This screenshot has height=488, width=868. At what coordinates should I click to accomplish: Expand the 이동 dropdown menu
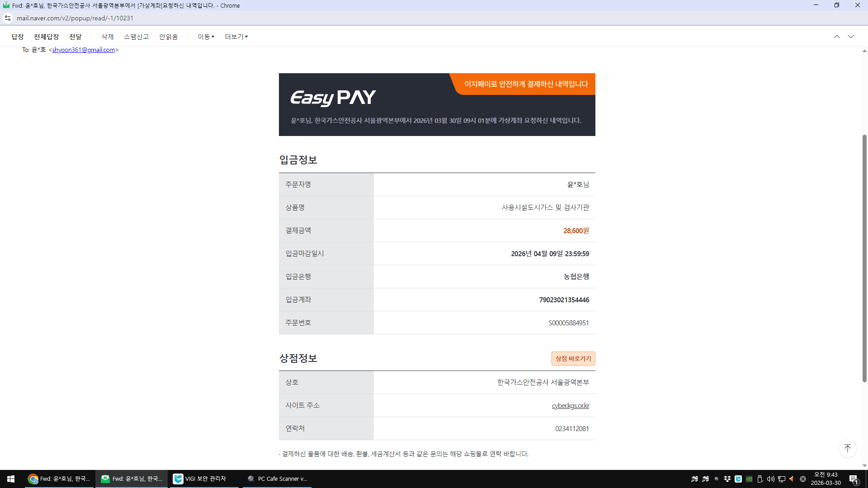pos(206,37)
